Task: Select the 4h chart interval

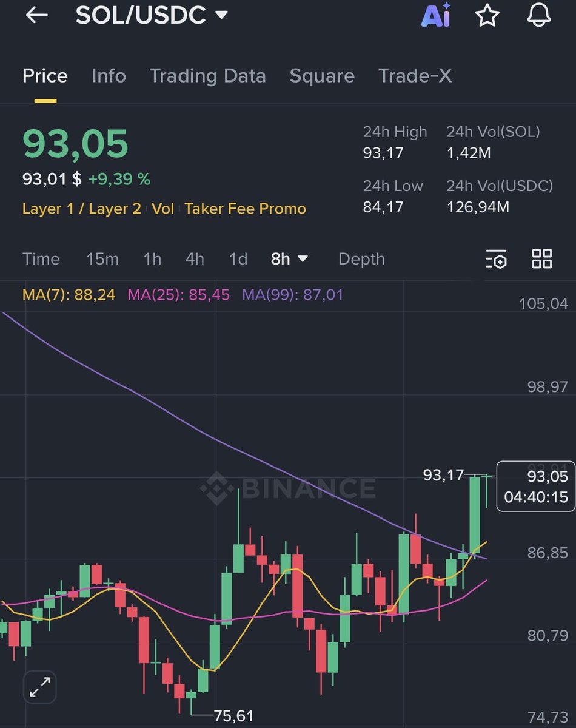Action: tap(195, 259)
